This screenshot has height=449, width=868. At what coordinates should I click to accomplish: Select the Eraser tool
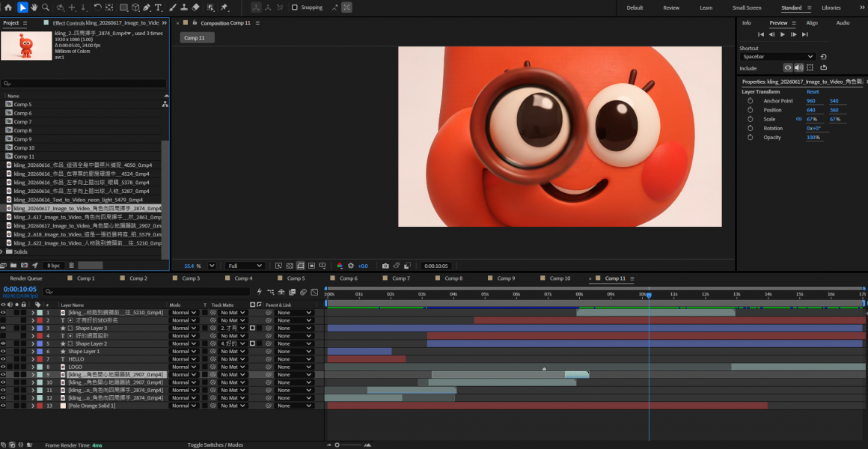195,7
